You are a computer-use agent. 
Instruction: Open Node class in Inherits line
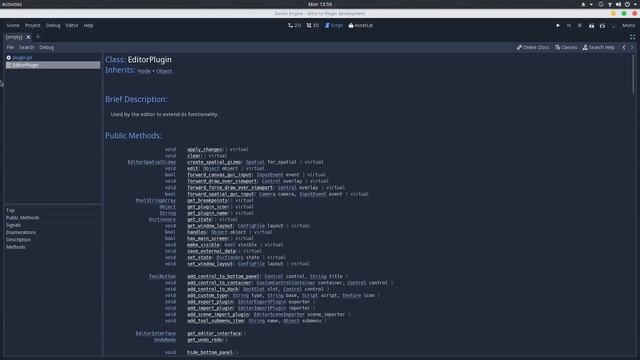pos(144,71)
